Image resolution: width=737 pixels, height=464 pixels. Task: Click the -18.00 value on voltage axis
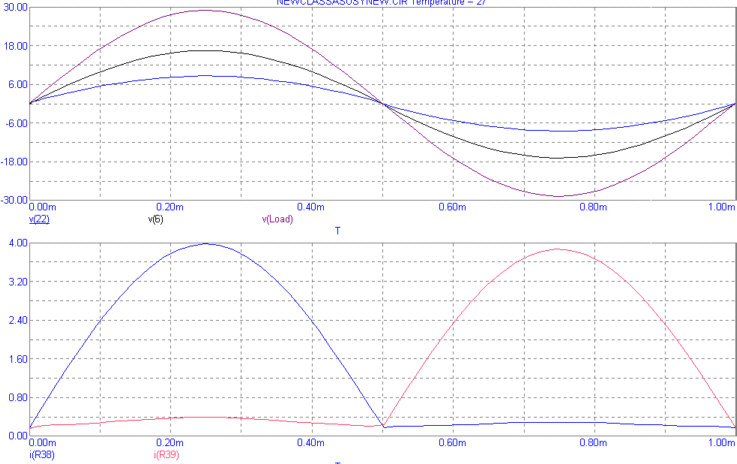[14, 162]
